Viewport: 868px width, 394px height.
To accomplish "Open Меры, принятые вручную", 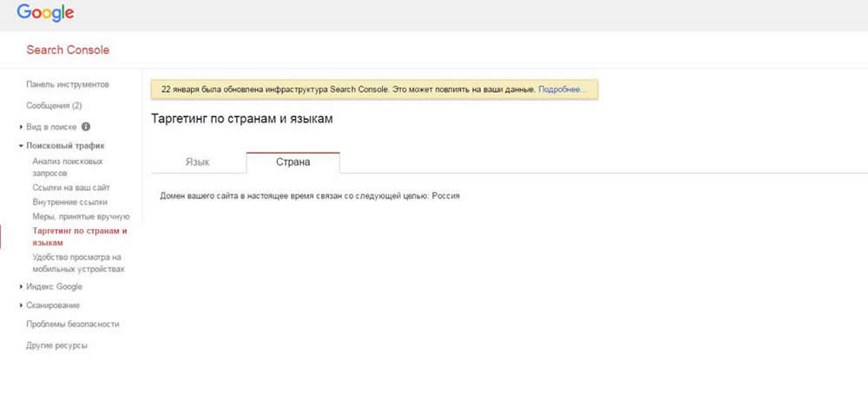I will [x=81, y=216].
